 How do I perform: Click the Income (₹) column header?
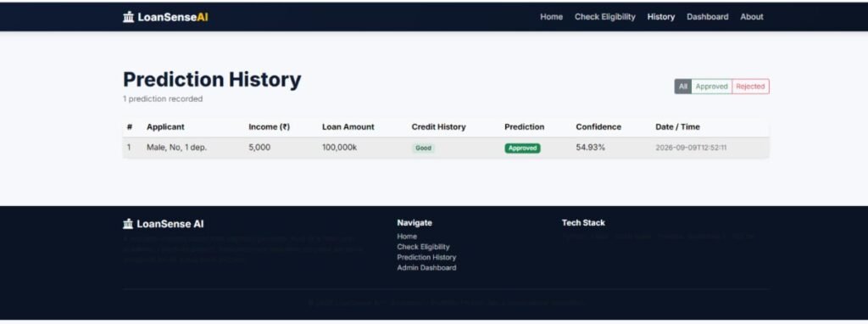point(269,127)
